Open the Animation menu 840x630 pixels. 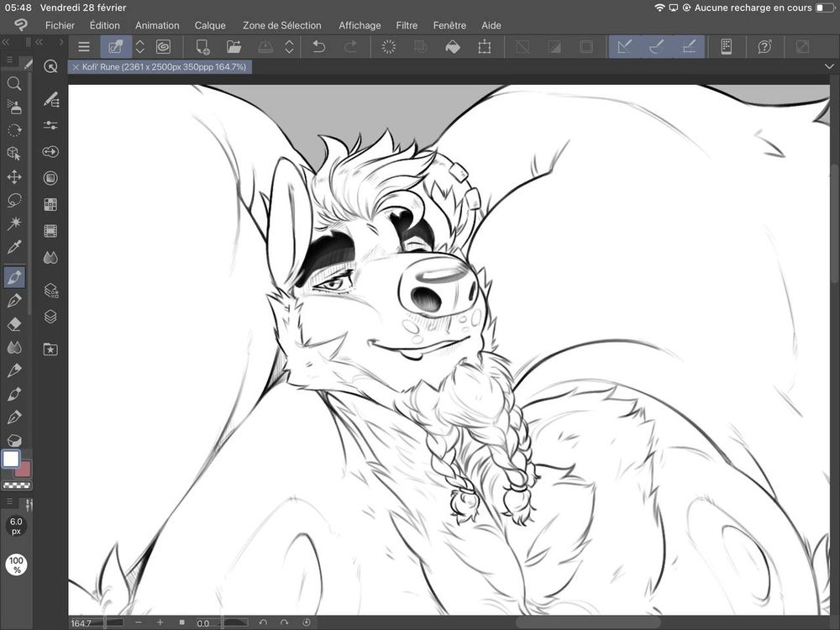157,25
